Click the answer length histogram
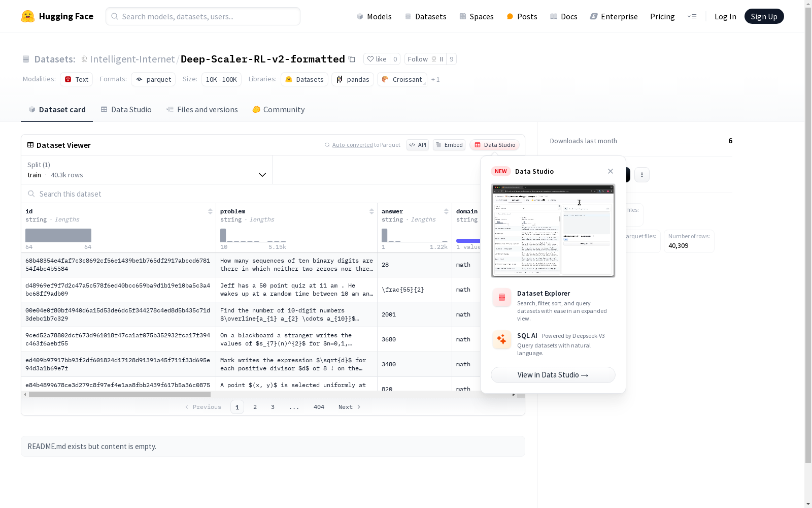This screenshot has width=812, height=508. (415, 235)
